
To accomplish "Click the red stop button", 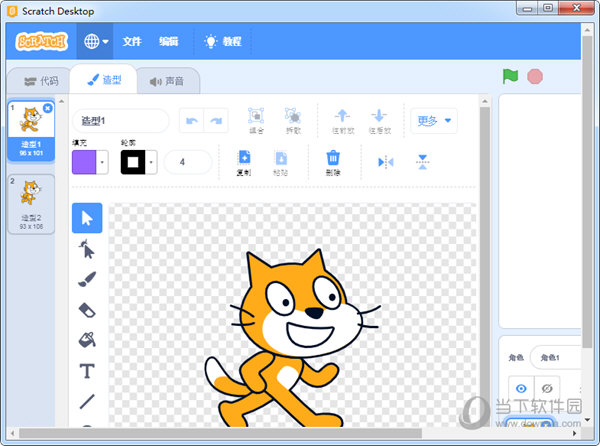I will [x=535, y=76].
